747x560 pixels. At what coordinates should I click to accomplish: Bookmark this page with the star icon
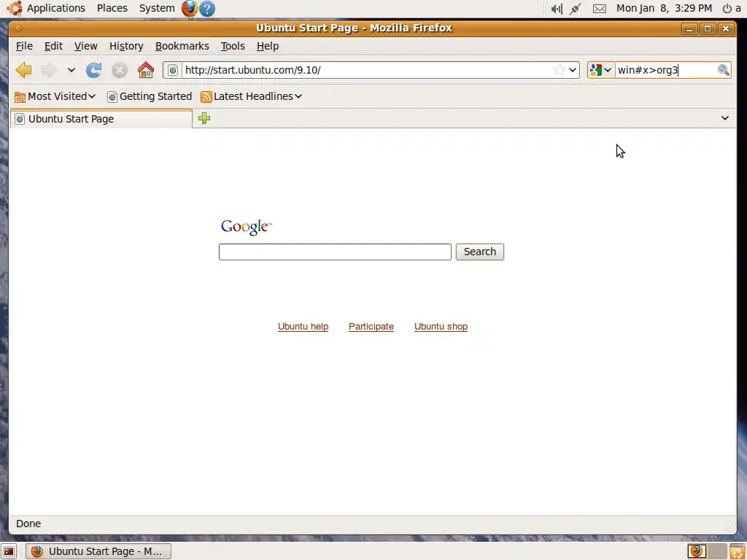point(559,70)
